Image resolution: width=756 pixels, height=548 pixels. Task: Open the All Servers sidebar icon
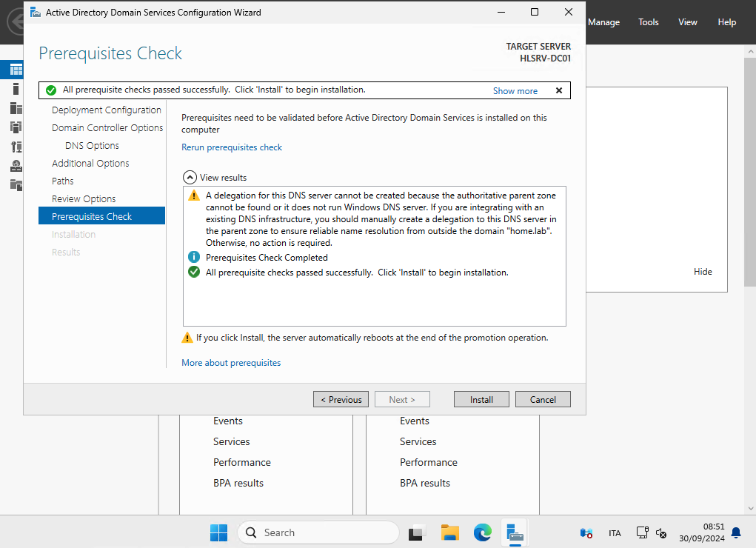(x=16, y=108)
